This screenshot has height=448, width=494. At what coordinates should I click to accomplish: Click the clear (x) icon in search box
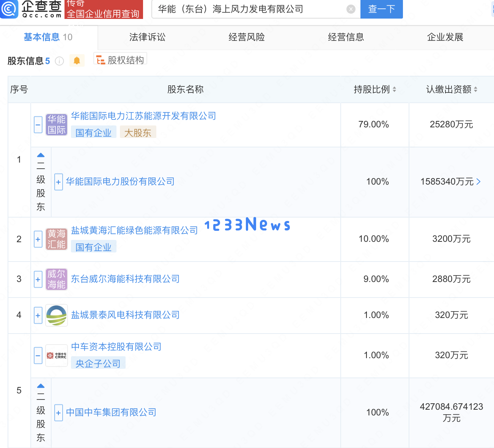tap(350, 9)
